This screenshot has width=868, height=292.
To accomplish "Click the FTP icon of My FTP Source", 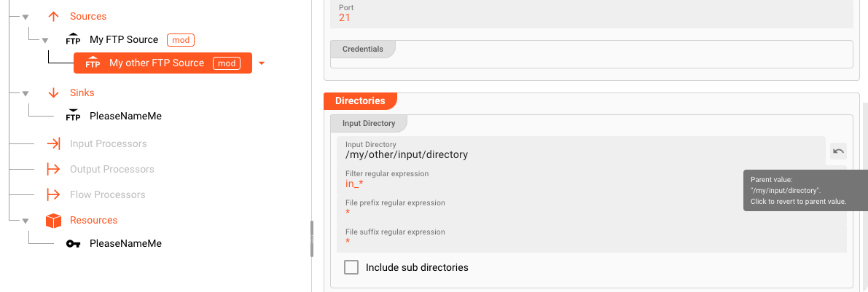I will (x=73, y=40).
